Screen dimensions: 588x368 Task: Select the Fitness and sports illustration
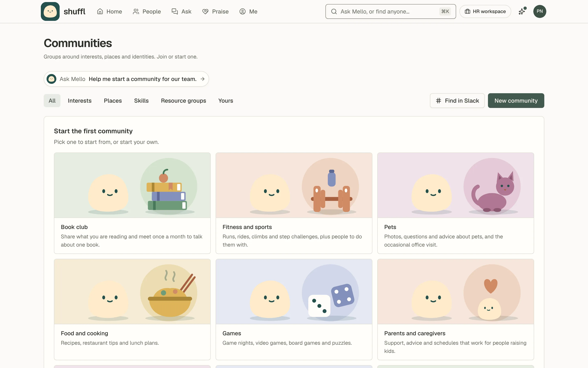pyautogui.click(x=294, y=185)
